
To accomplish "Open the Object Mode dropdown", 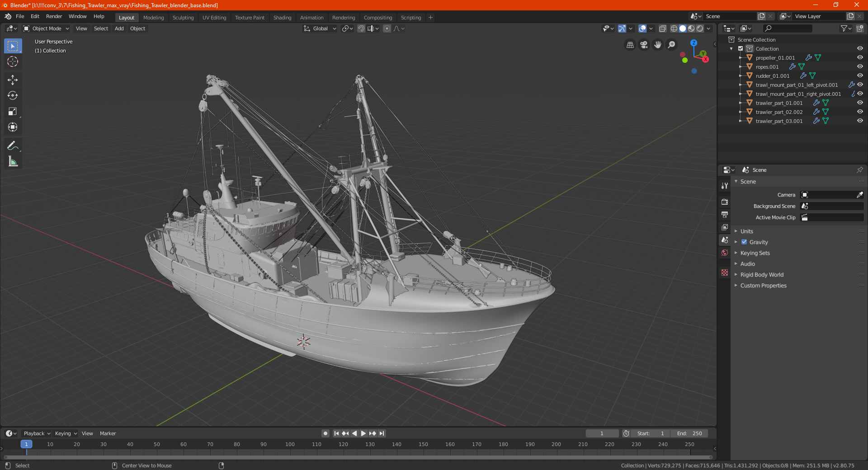I will point(46,28).
